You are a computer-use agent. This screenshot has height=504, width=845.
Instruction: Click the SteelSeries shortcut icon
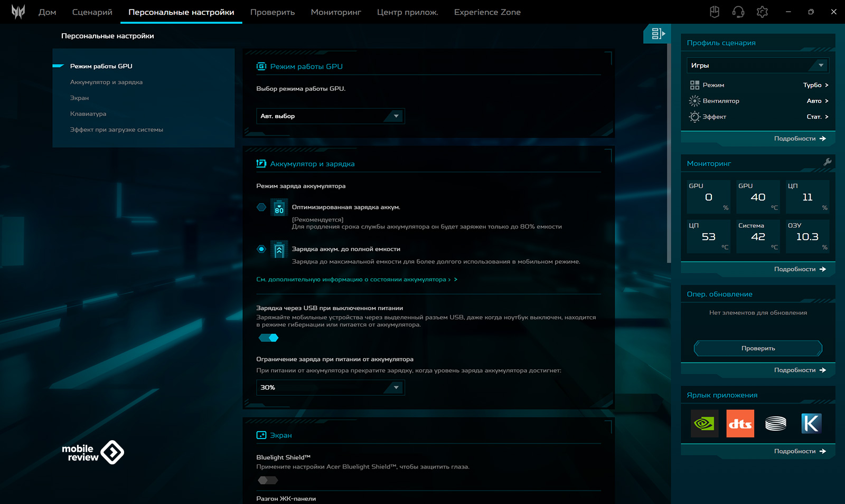click(775, 423)
